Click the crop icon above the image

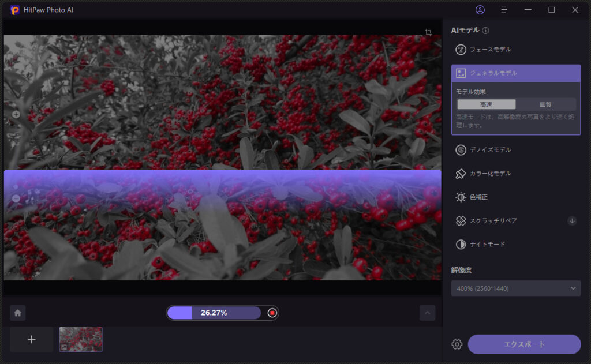tap(428, 32)
